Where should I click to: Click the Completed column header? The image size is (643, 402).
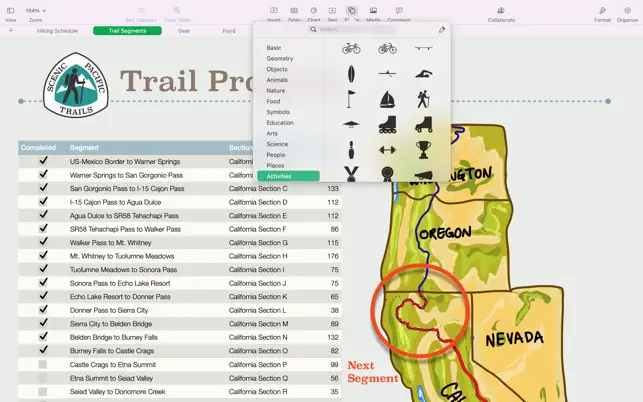point(38,148)
